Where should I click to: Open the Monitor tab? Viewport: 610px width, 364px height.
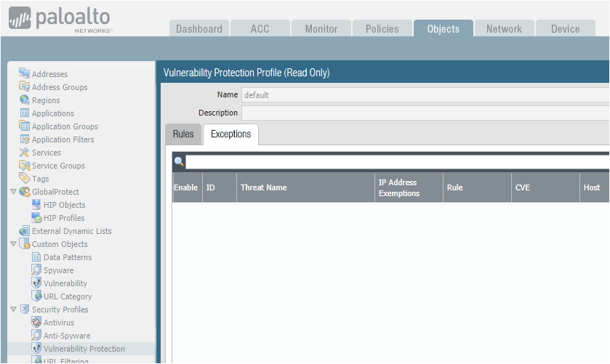coord(321,28)
